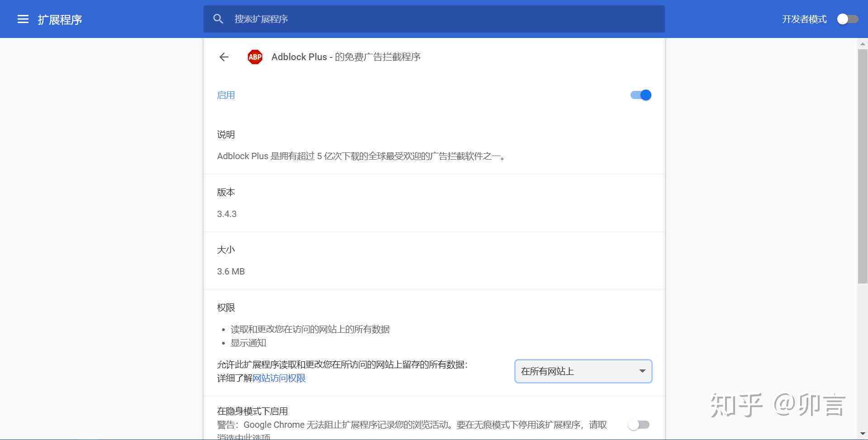Toggle 开发者模式 developer mode switch

[x=847, y=19]
